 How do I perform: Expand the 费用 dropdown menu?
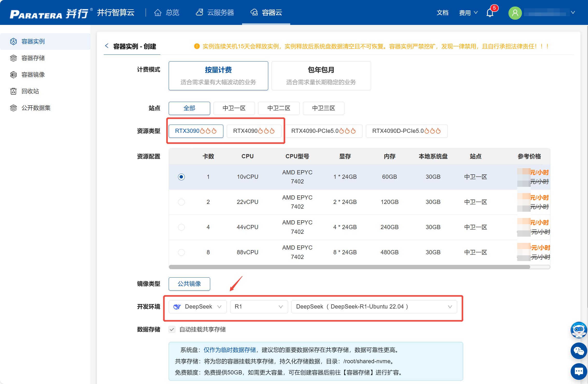(468, 13)
